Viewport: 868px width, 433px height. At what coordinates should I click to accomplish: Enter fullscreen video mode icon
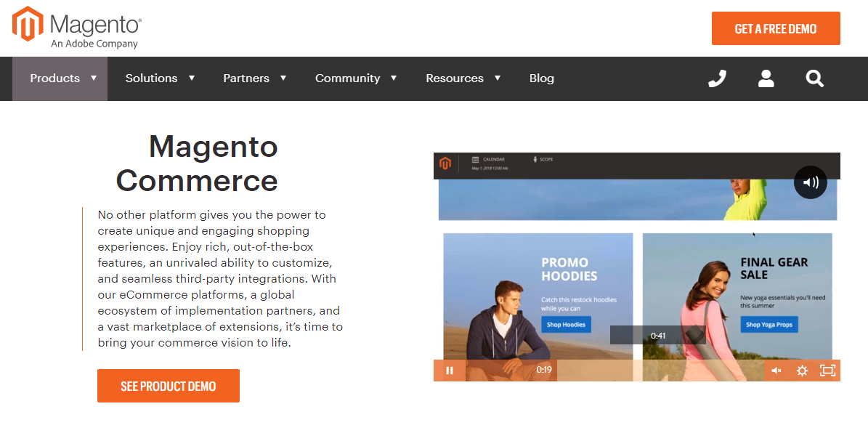[827, 371]
